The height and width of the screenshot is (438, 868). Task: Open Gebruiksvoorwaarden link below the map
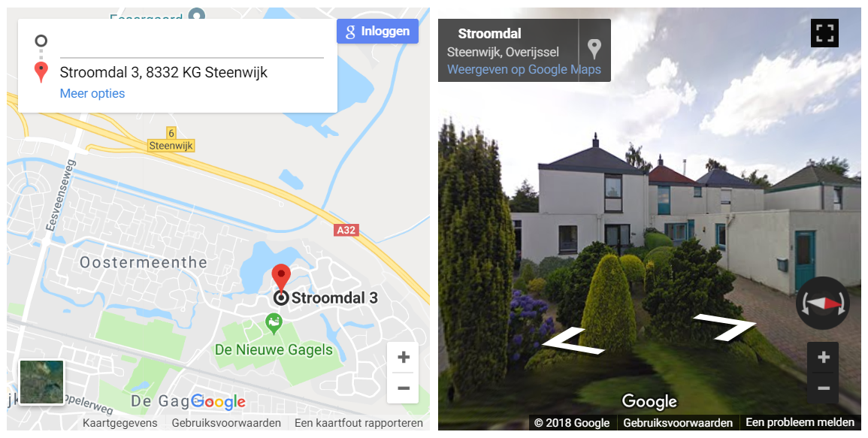[226, 423]
